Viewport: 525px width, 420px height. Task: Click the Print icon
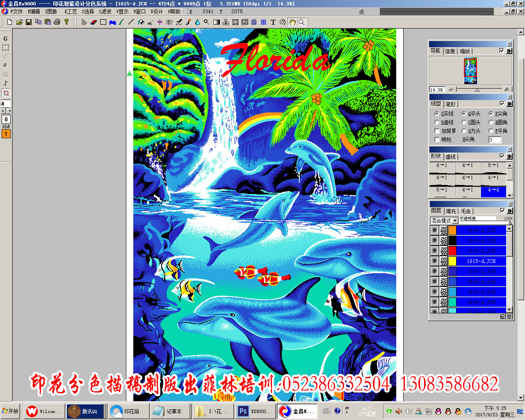(57, 22)
